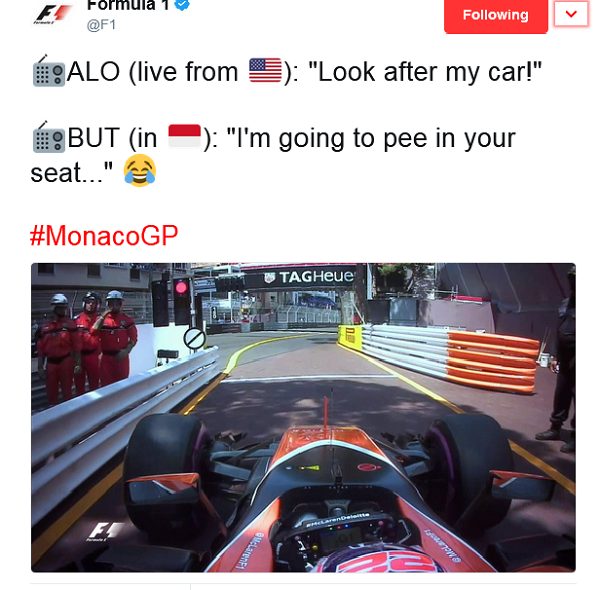The width and height of the screenshot is (600, 590).
Task: Click the TAG Heuer banner in the image
Action: coord(309,277)
